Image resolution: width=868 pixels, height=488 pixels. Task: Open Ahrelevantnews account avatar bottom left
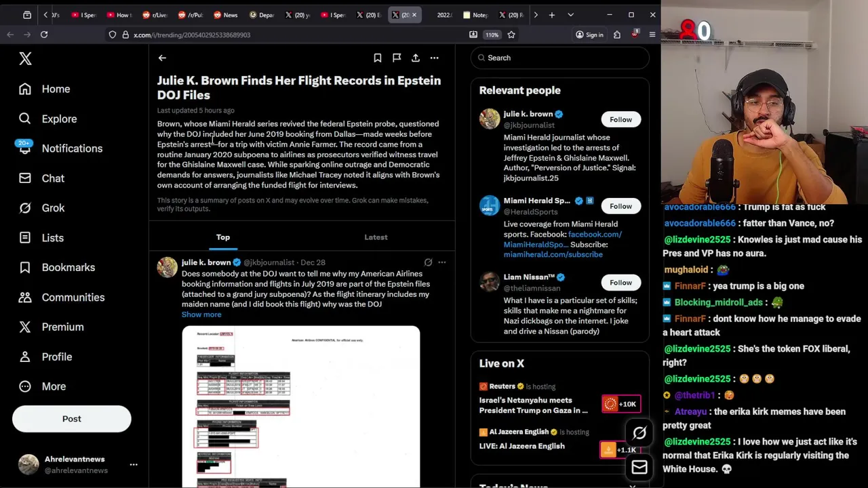[x=28, y=464]
